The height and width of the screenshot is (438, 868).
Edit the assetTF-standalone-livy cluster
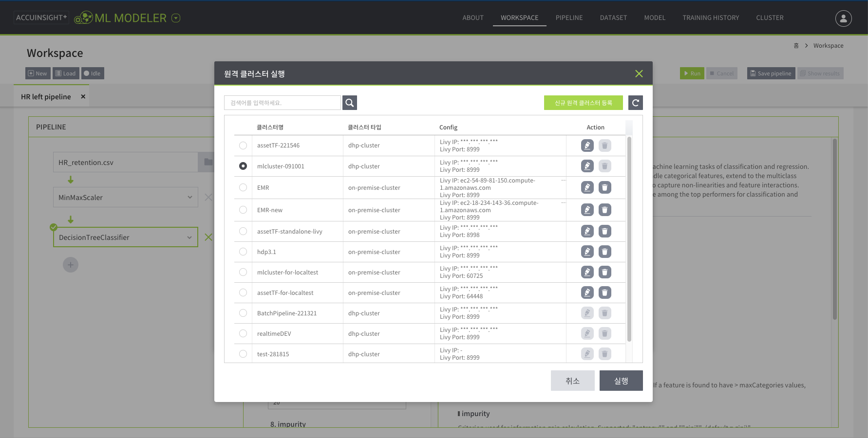587,231
